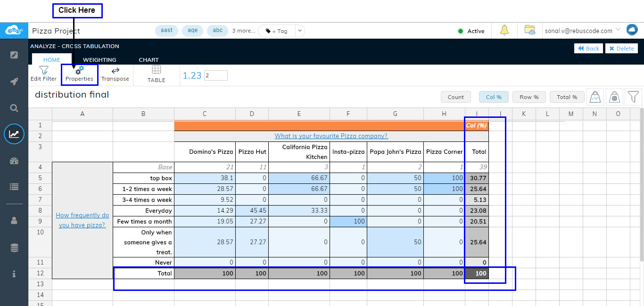Image resolution: width=644 pixels, height=306 pixels.
Task: Select the WEIGHTING tab
Action: coord(99,60)
